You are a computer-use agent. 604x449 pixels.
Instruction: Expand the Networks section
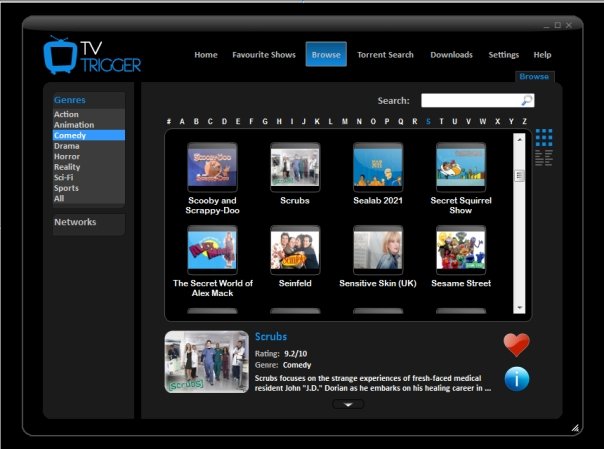(x=89, y=222)
